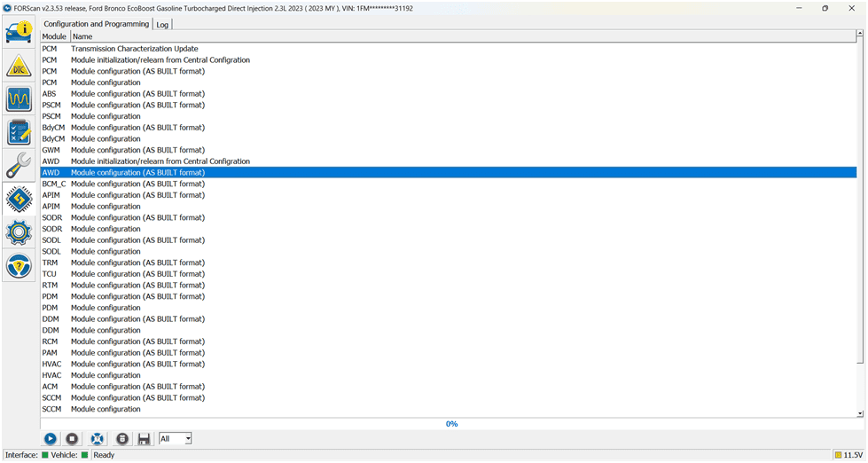This screenshot has width=868, height=463.
Task: Select BdyCM Module configuration (AS BUILT format) row
Action: [449, 128]
